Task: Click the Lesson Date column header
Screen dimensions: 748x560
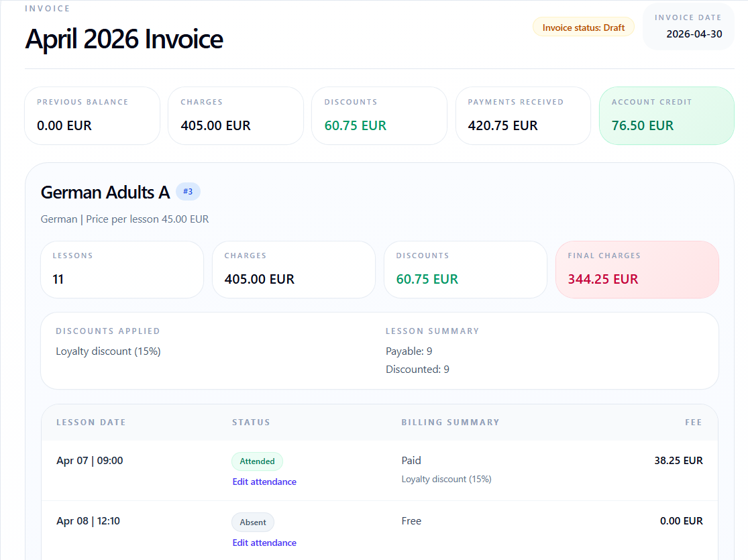Action: click(x=91, y=422)
